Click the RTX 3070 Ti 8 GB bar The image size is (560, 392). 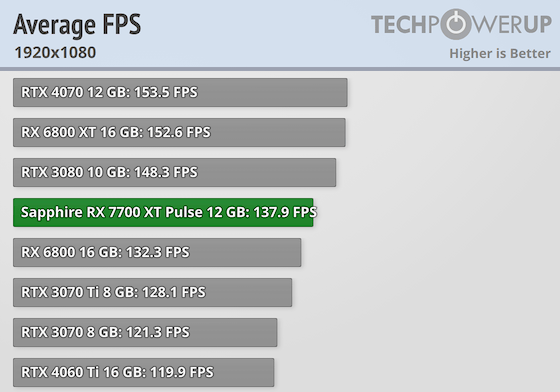(x=152, y=292)
